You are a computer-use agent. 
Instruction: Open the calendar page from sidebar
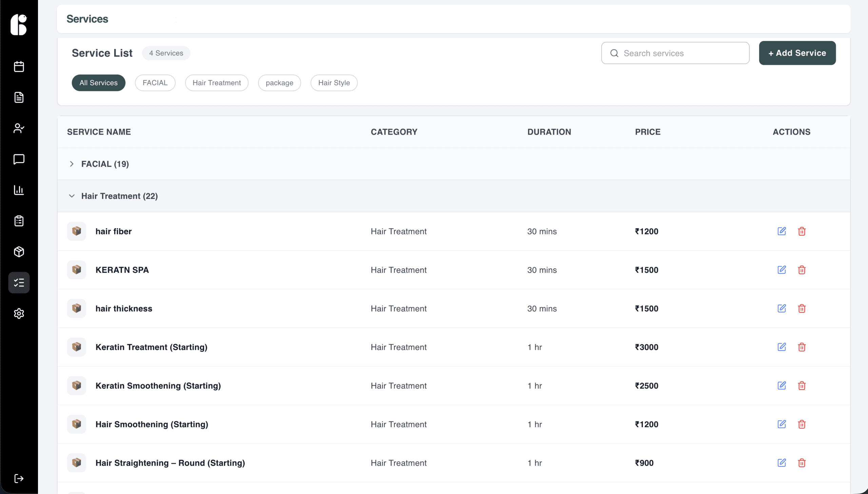(19, 66)
